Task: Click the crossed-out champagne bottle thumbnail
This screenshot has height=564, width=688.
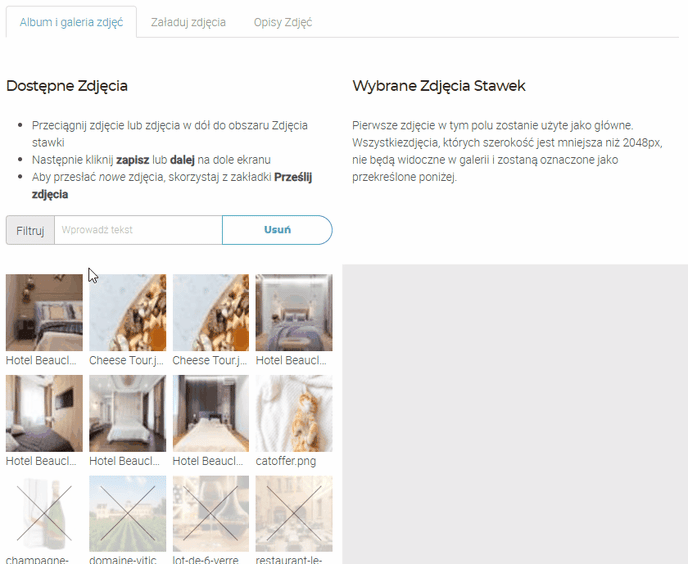Action: (x=44, y=514)
